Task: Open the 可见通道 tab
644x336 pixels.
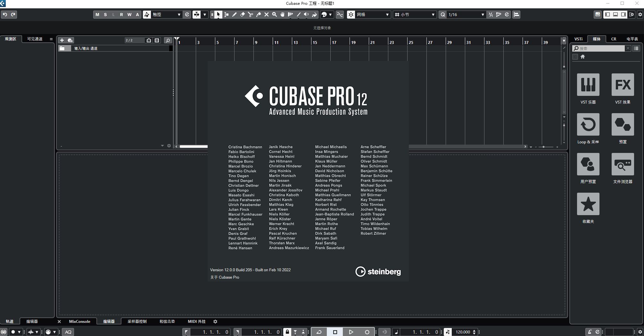Action: coord(35,39)
